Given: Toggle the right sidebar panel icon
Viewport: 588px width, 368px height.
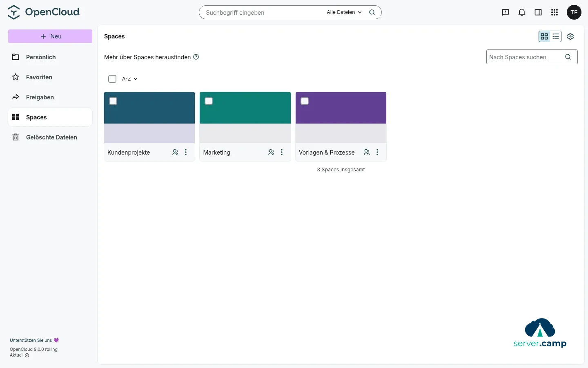Looking at the screenshot, I should (538, 12).
